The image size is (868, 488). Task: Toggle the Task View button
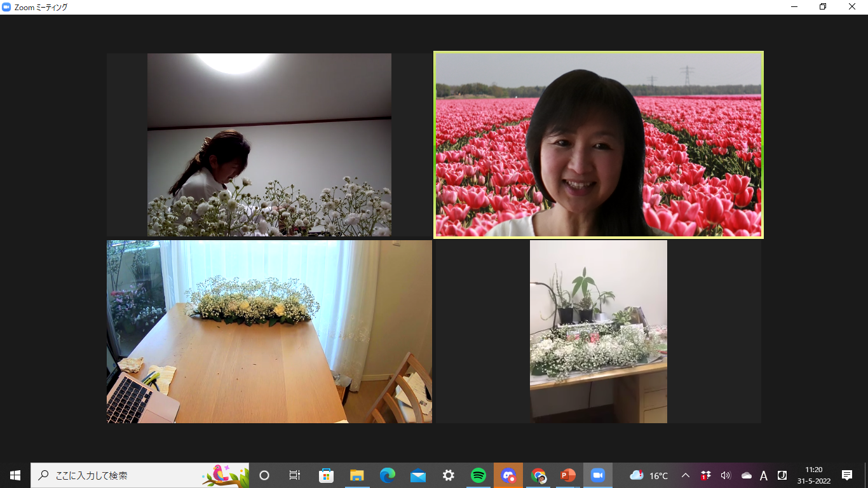coord(295,475)
